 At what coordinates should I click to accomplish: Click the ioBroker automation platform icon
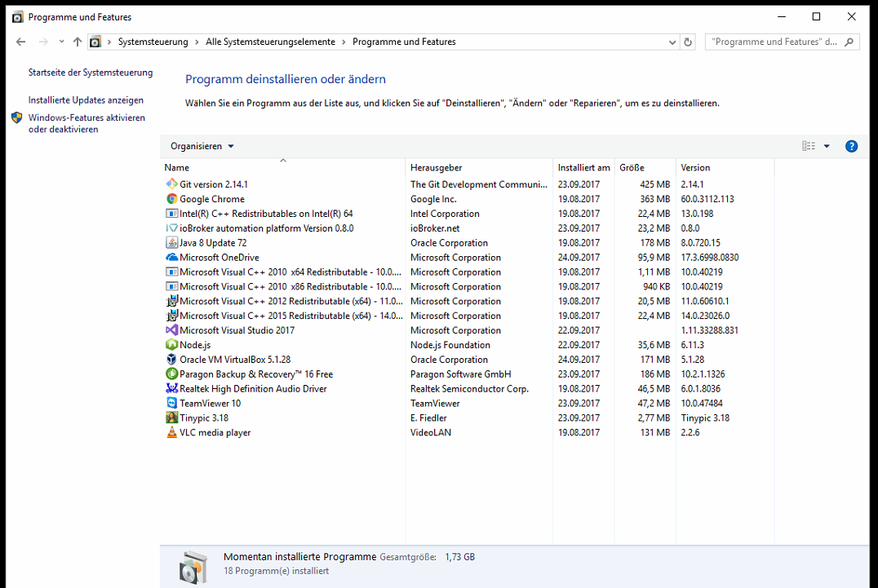click(x=171, y=228)
